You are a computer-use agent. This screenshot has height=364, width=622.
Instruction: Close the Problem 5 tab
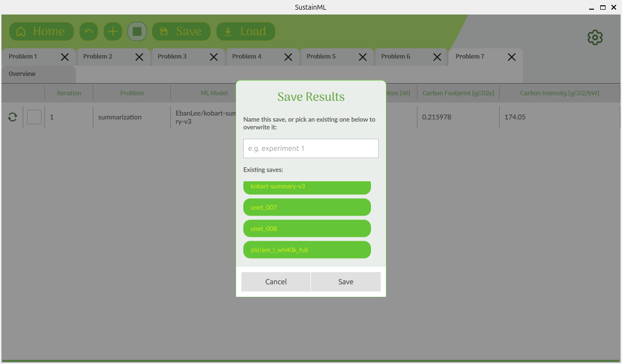point(363,57)
